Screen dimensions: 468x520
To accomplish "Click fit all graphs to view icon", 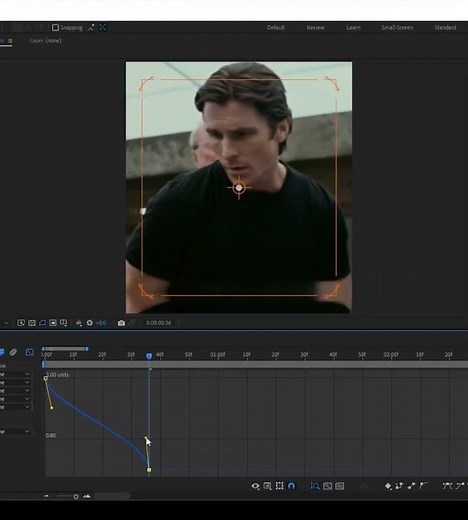I will click(340, 486).
